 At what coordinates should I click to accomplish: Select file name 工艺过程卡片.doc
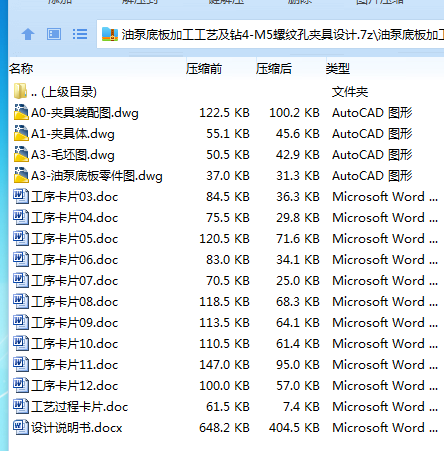(80, 407)
